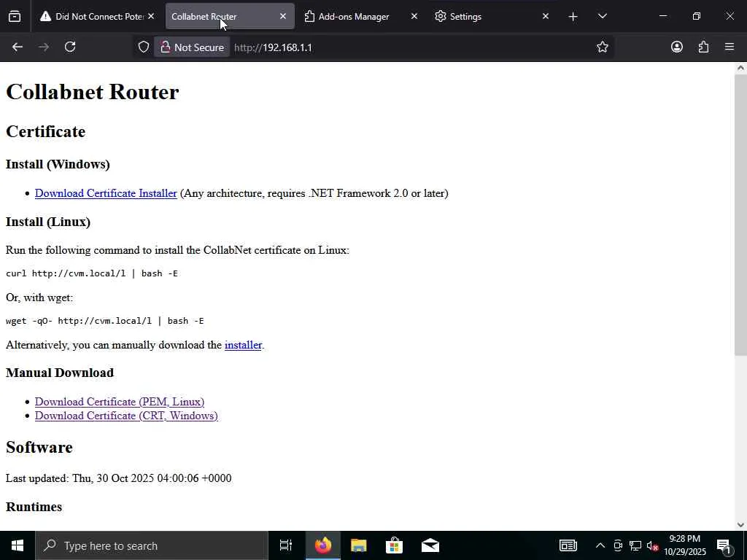Close the Add-ons Manager tab
The height and width of the screenshot is (560, 747).
(x=414, y=16)
